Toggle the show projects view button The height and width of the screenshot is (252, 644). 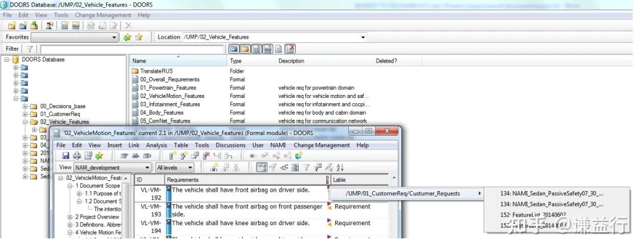coord(234,49)
